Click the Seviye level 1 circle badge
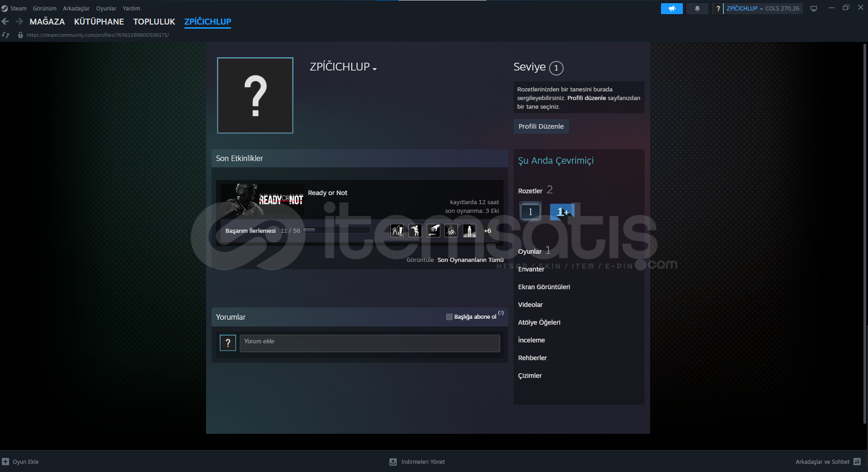The height and width of the screenshot is (472, 868). tap(556, 68)
